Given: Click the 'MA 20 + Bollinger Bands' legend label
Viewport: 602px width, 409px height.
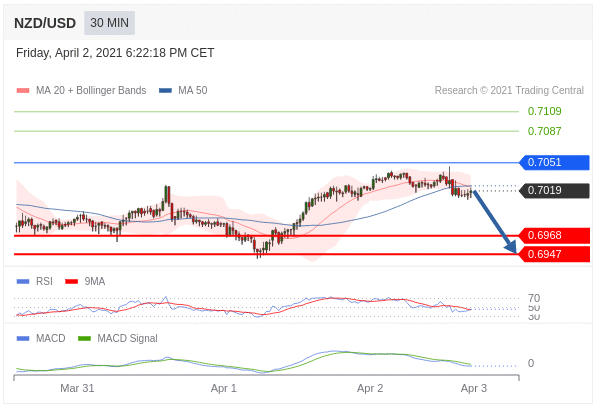Looking at the screenshot, I should (x=91, y=90).
